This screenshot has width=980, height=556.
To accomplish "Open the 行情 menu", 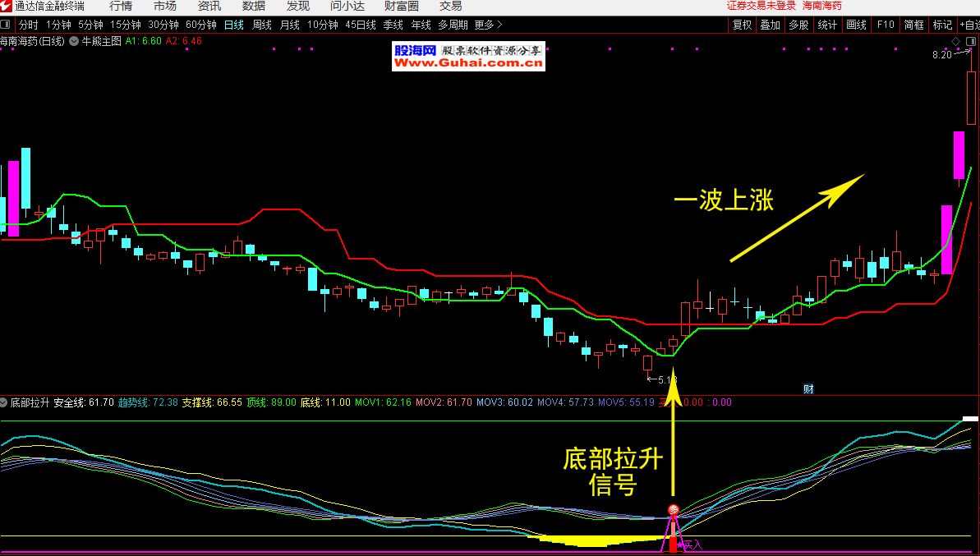I will [121, 7].
